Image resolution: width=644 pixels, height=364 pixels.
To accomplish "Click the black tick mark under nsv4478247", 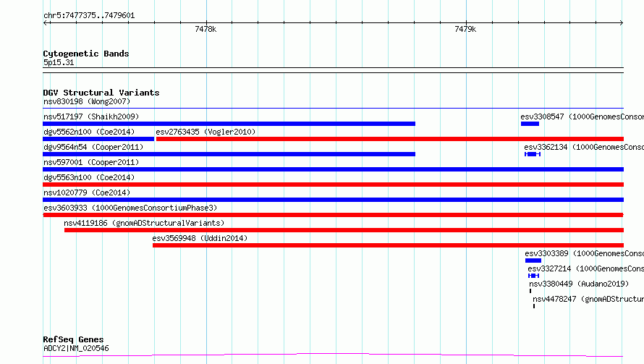I will point(534,306).
